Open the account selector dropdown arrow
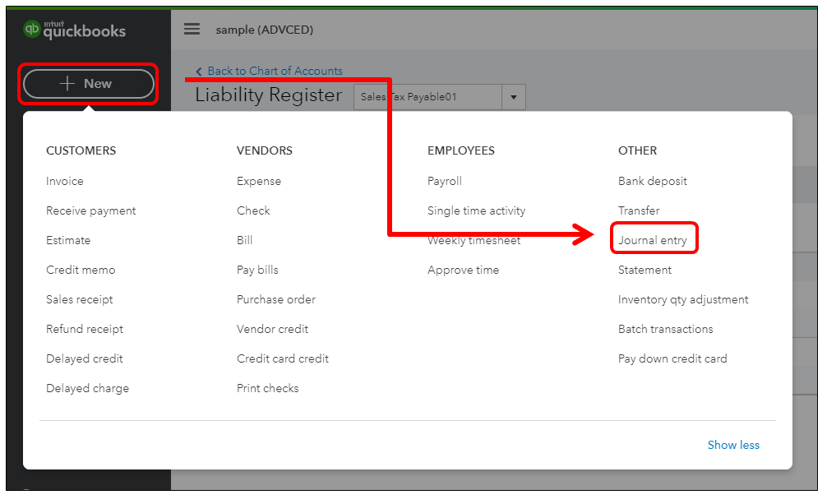Screen dimensions: 827x504 [514, 96]
